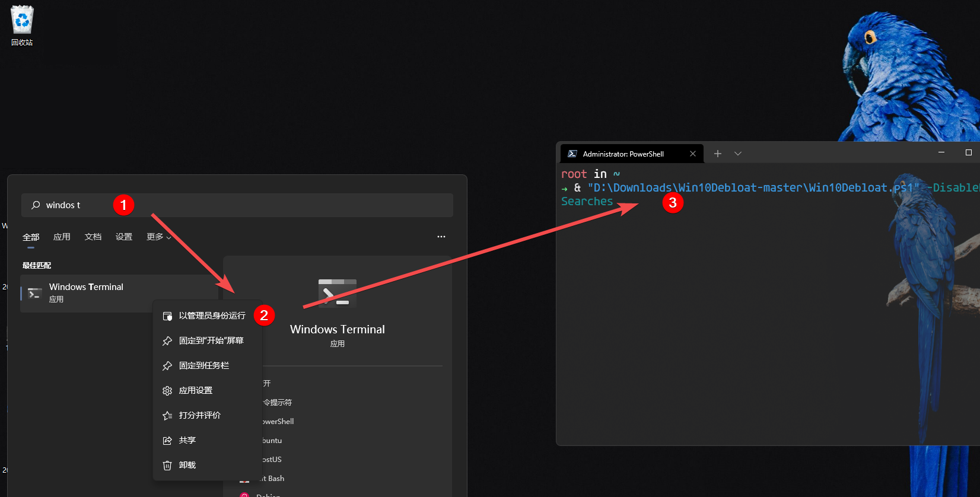Choose 共享 from the context menu
This screenshot has width=980, height=497.
point(208,441)
